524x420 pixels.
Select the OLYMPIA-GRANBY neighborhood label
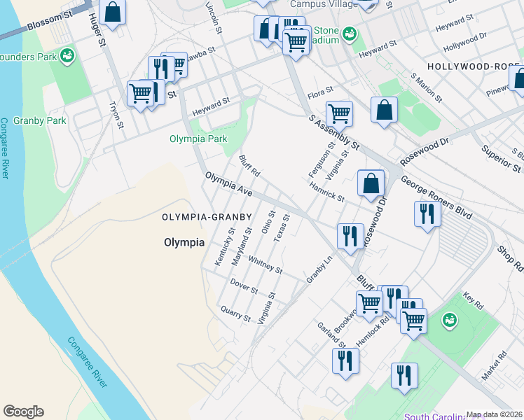point(207,217)
